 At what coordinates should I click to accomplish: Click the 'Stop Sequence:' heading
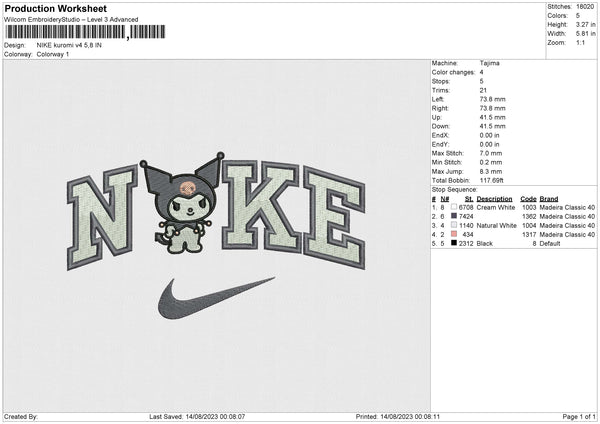click(x=455, y=190)
